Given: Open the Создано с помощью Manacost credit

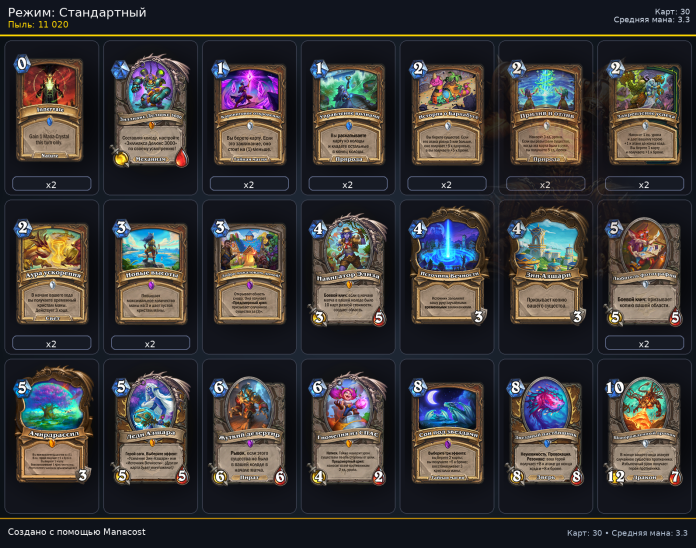Looking at the screenshot, I should (x=76, y=532).
